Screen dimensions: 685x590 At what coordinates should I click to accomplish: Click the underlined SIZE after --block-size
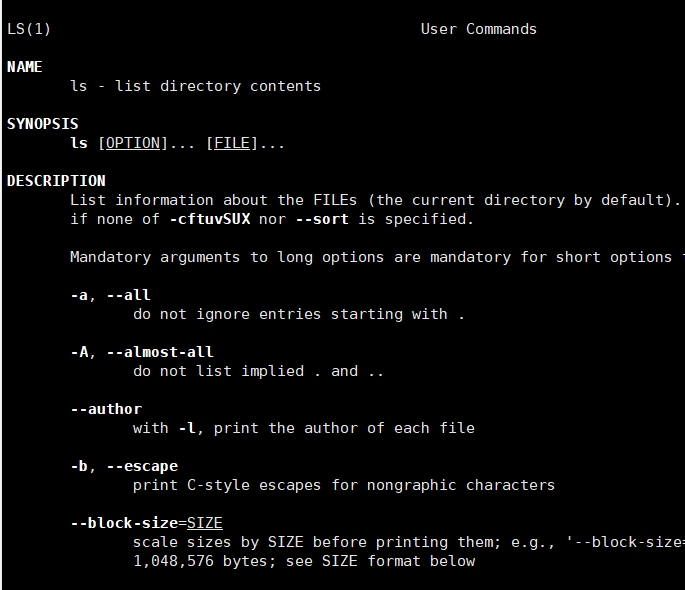[x=204, y=523]
